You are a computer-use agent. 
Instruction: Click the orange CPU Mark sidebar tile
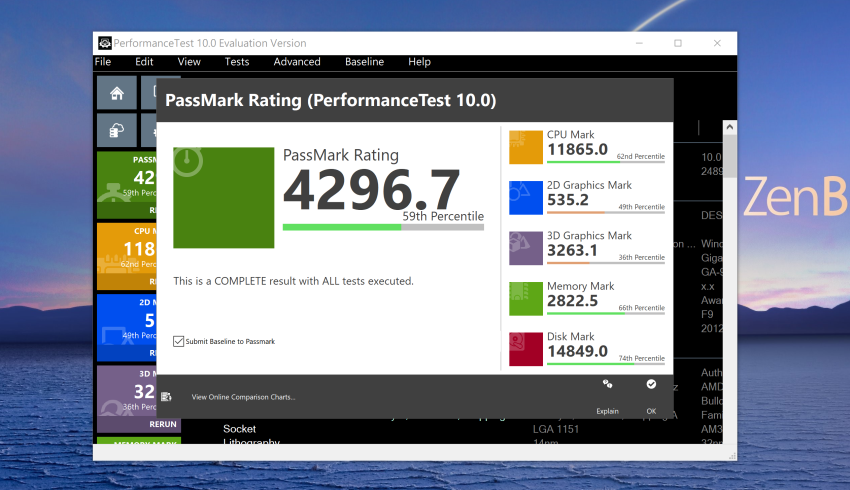[127, 256]
